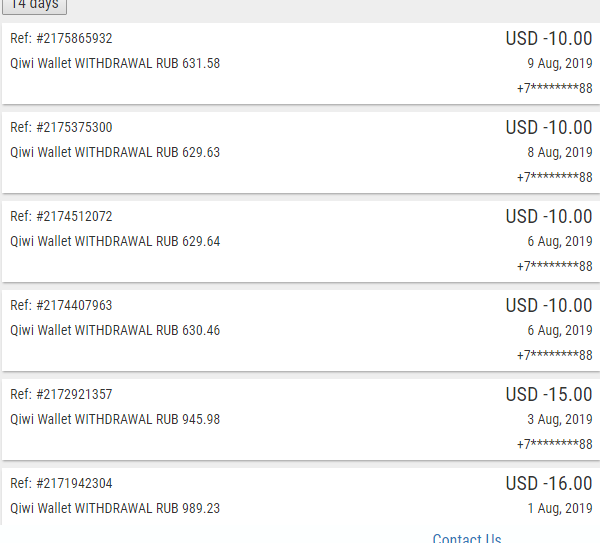Click the USD -15.00 amount
Image resolution: width=600 pixels, height=543 pixels.
click(548, 395)
